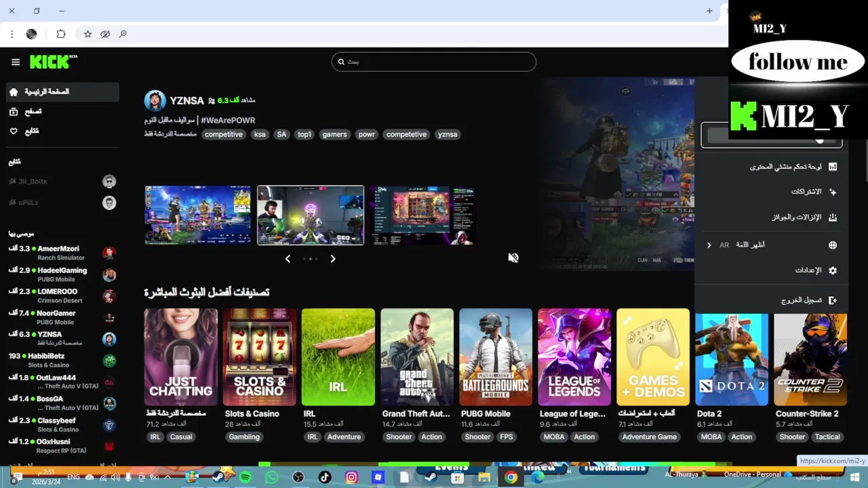Image resolution: width=868 pixels, height=488 pixels.
Task: Open Drops and rewards menu entry
Action: [x=772, y=218]
